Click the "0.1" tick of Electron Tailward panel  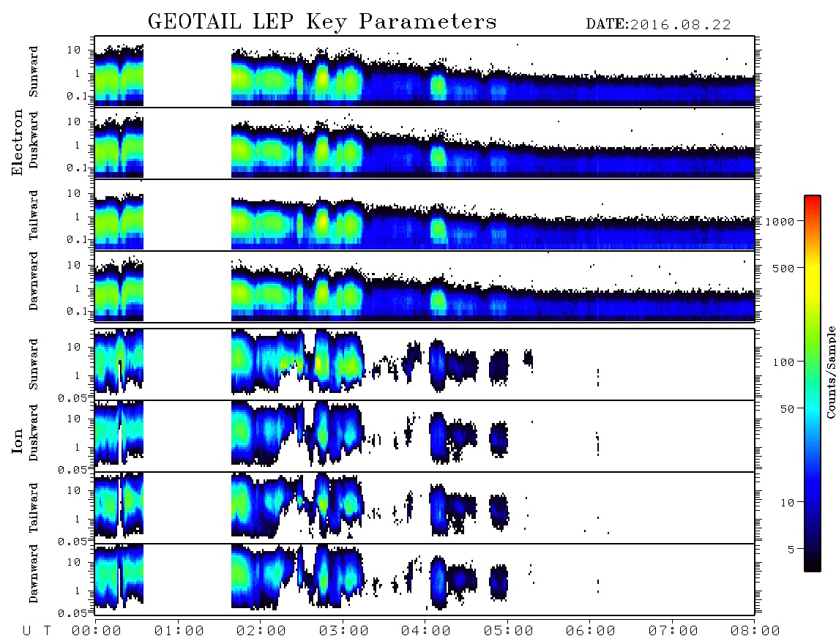click(78, 240)
